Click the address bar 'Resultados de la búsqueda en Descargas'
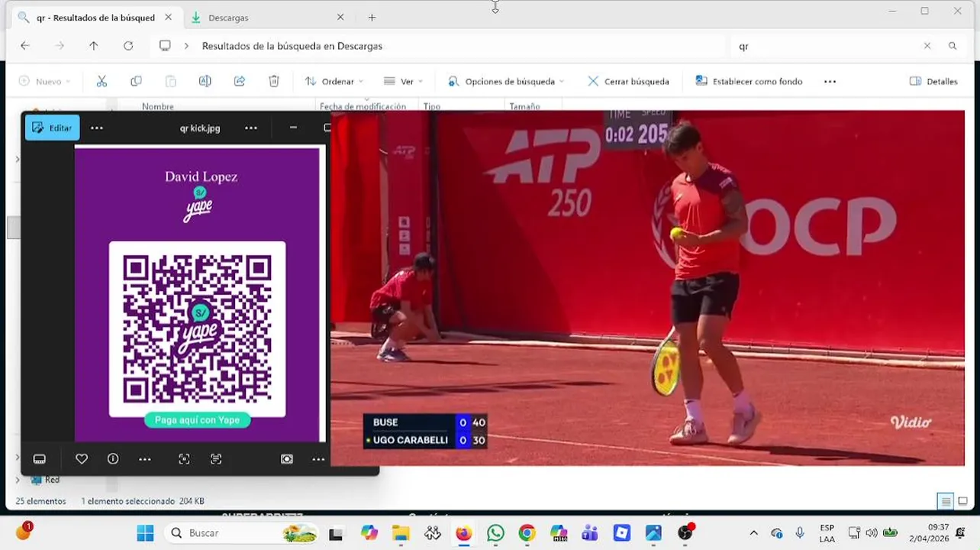This screenshot has width=980, height=550. [x=292, y=46]
